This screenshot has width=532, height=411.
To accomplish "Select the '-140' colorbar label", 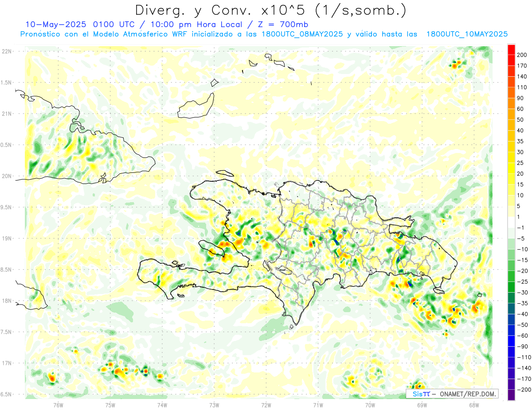I will coord(524,368).
